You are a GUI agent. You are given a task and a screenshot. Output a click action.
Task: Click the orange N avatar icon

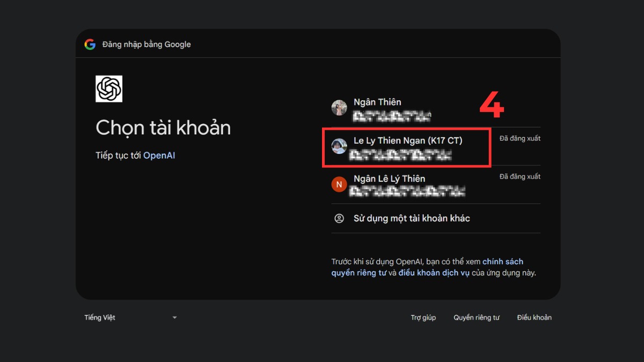pyautogui.click(x=339, y=184)
